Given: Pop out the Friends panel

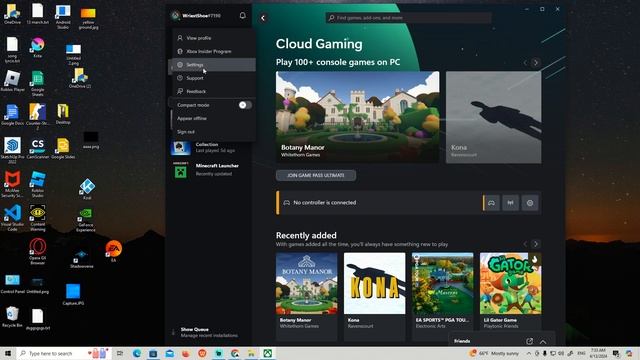Looking at the screenshot, I should pos(529,341).
